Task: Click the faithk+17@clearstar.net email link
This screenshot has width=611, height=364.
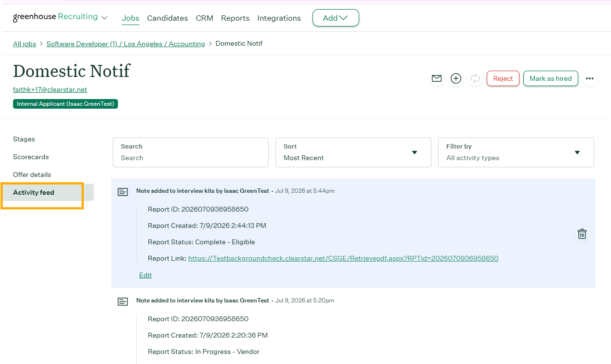Action: click(50, 90)
